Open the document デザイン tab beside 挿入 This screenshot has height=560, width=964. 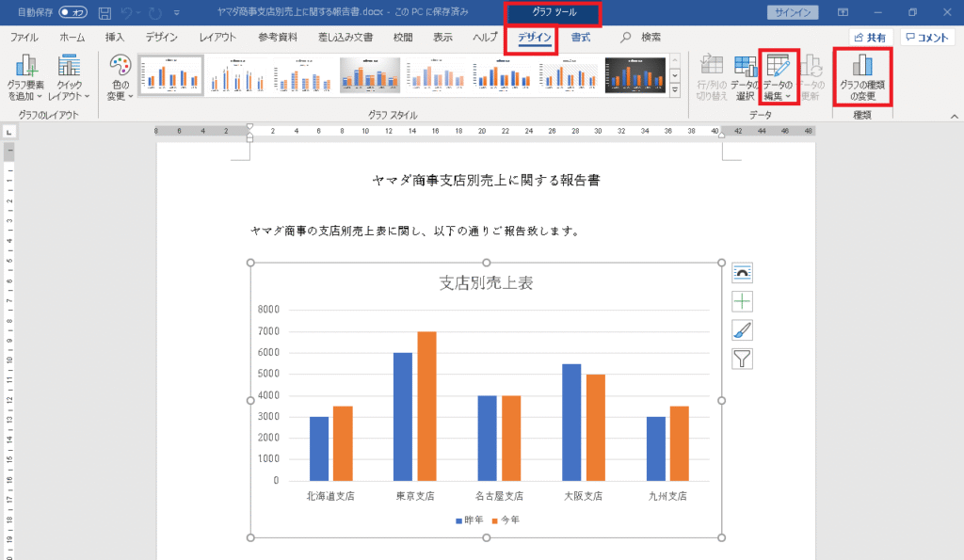tap(161, 37)
